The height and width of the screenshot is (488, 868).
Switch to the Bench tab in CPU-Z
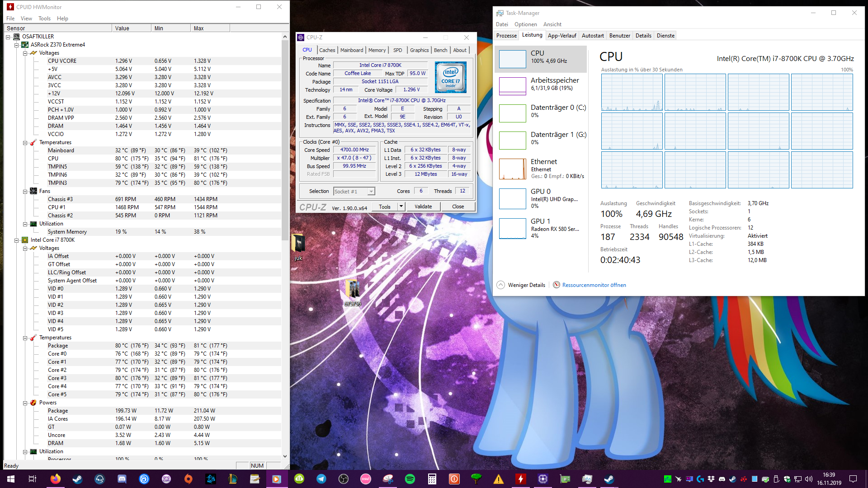pyautogui.click(x=440, y=50)
